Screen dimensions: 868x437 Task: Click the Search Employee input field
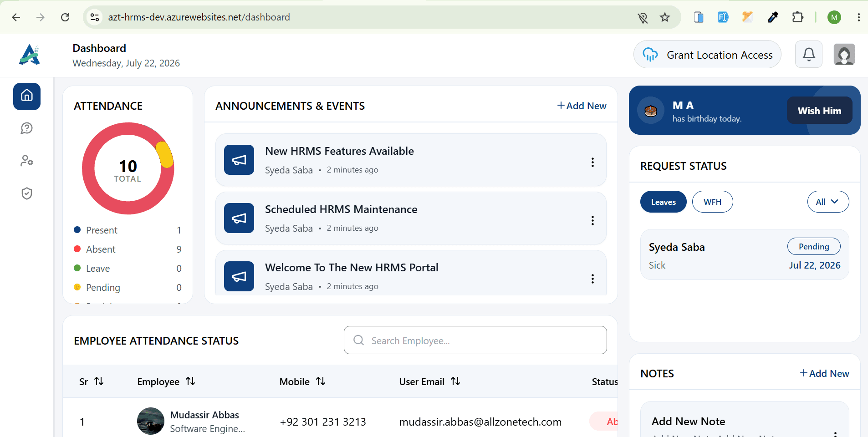(x=475, y=340)
